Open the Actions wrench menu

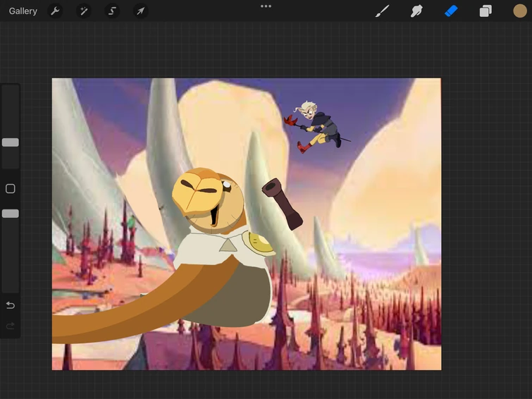coord(55,11)
